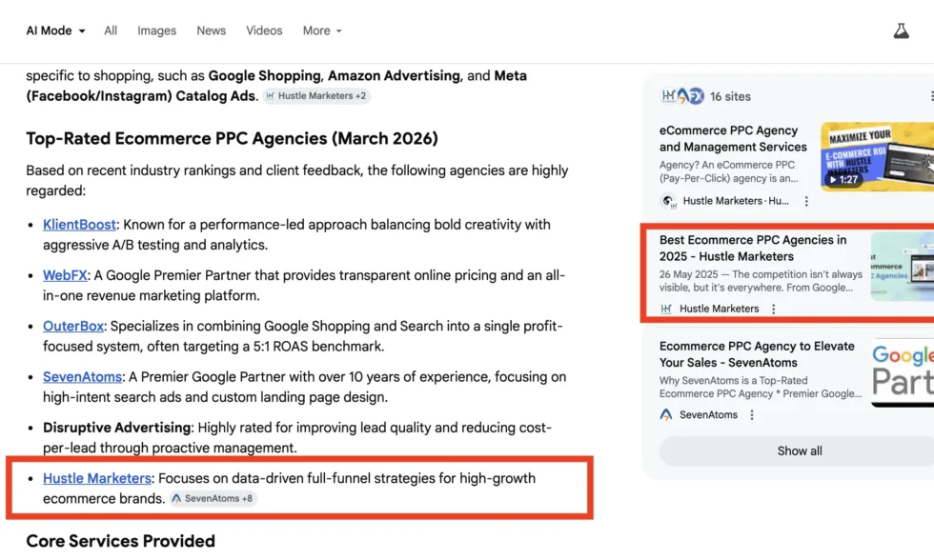
Task: Click the play icon on the Hustle Marketers video
Action: [832, 180]
